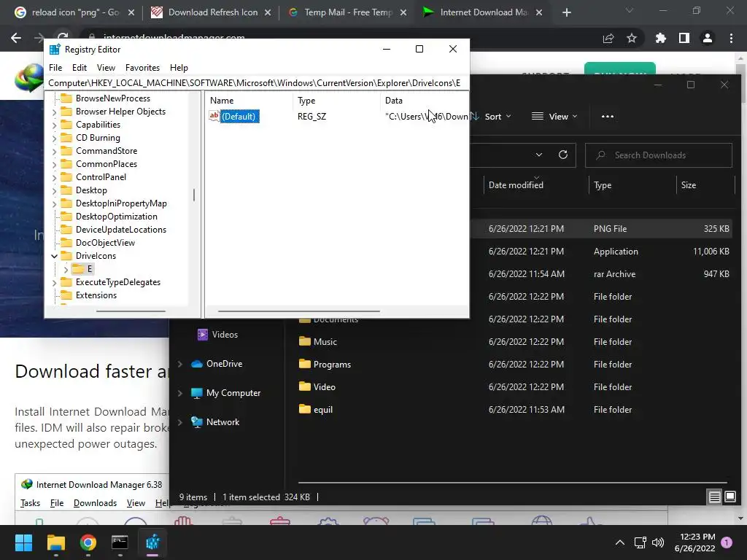
Task: Bookmark this page with star icon
Action: pyautogui.click(x=632, y=38)
